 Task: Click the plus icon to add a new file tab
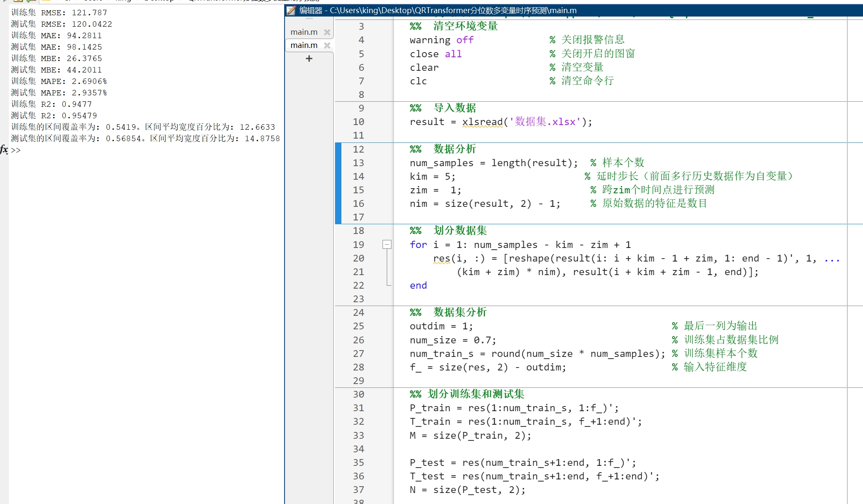[x=309, y=59]
